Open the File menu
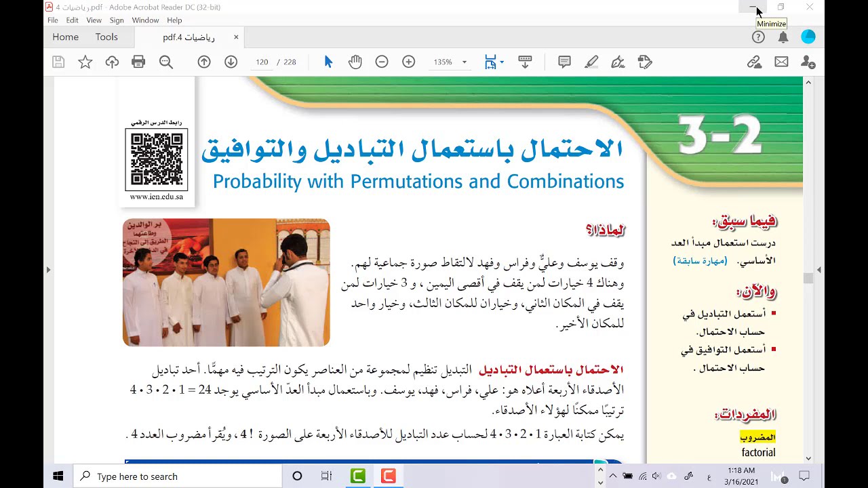 52,20
